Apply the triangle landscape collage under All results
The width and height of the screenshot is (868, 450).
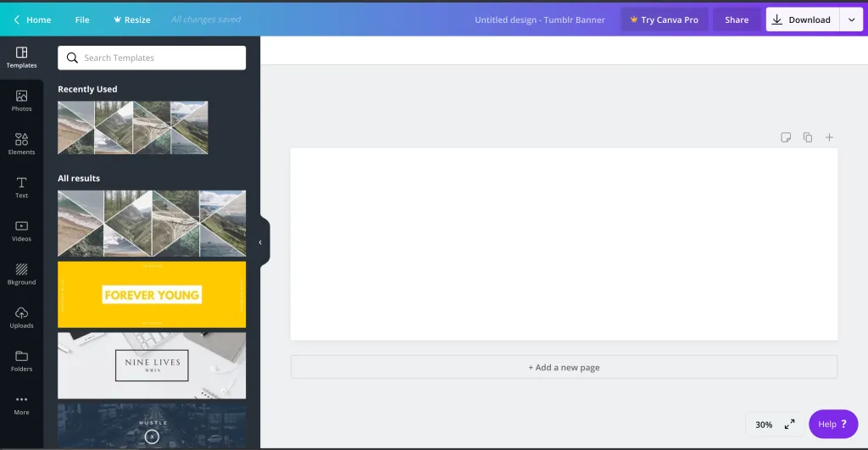pyautogui.click(x=152, y=224)
